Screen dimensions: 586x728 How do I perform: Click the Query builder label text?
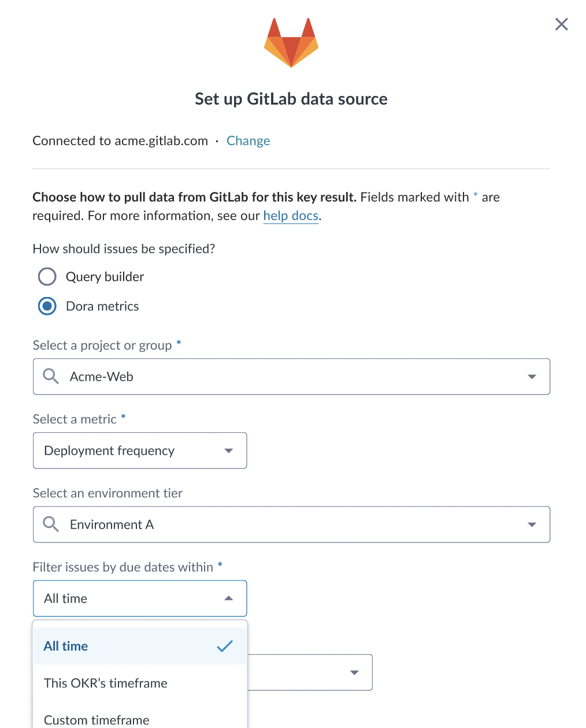coord(105,277)
